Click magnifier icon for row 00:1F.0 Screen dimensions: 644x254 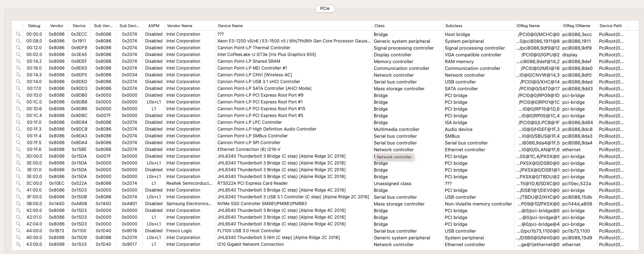[18, 122]
